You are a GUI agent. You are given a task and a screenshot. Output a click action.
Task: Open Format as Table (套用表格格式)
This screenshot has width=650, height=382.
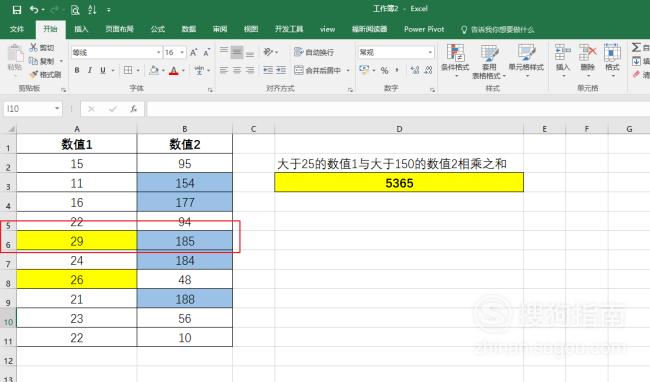(489, 61)
